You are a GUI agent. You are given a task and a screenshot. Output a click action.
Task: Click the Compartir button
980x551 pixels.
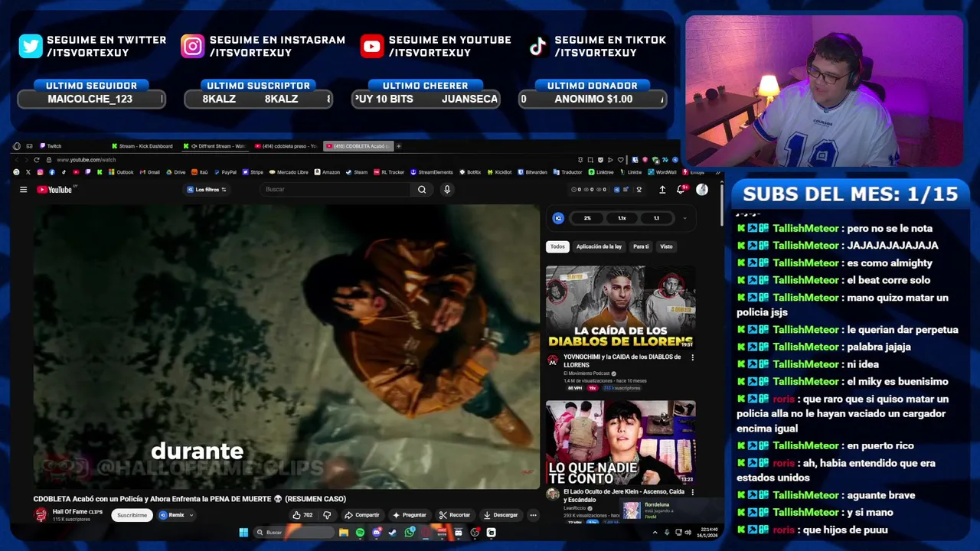[361, 515]
